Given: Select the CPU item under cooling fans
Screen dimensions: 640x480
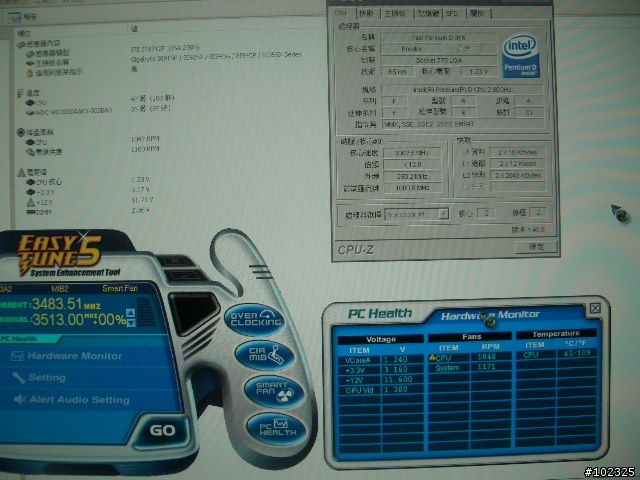Looking at the screenshot, I should [x=37, y=142].
